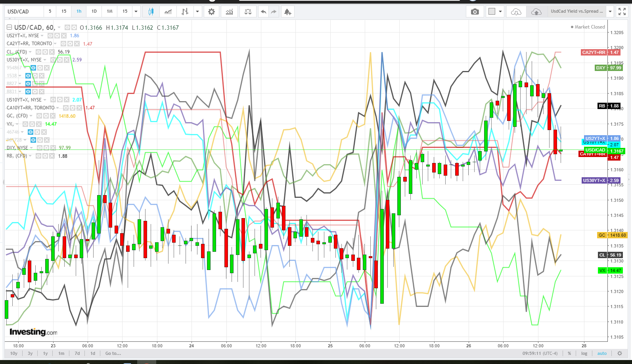Take a chart snapshot with camera
Viewport: 632px width, 364px height.
click(x=475, y=11)
